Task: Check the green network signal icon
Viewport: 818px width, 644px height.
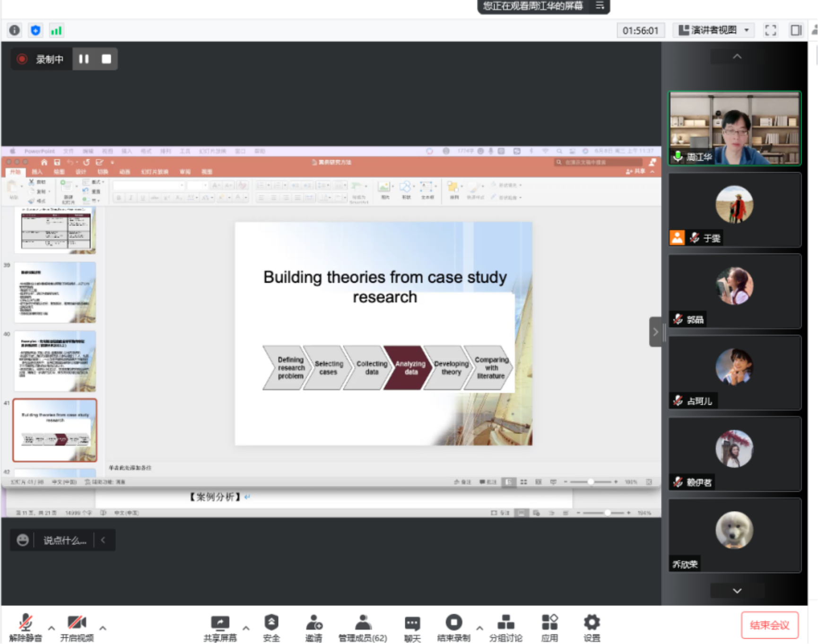Action: pyautogui.click(x=56, y=30)
